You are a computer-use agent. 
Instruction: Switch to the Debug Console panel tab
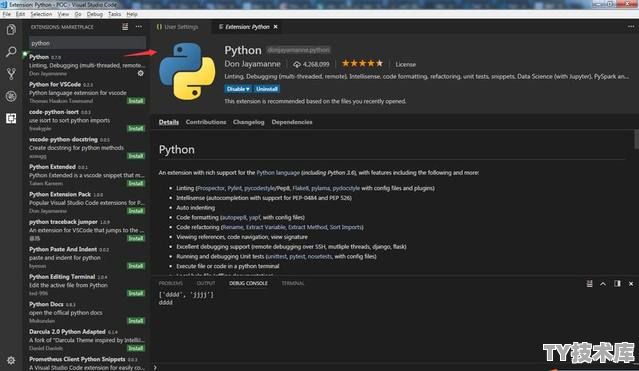point(248,283)
